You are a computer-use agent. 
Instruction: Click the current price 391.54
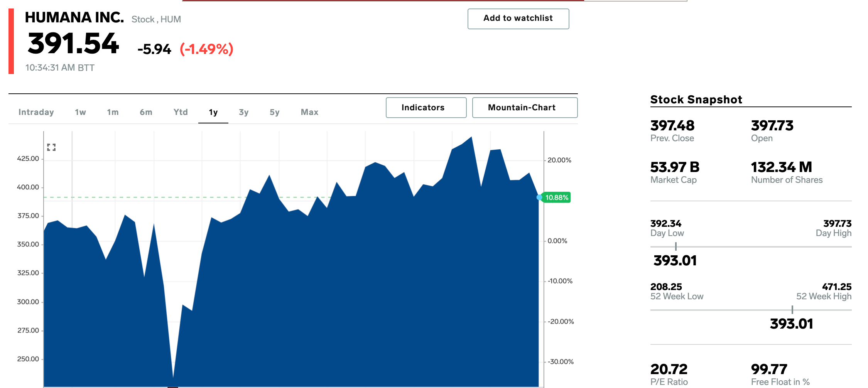point(73,44)
